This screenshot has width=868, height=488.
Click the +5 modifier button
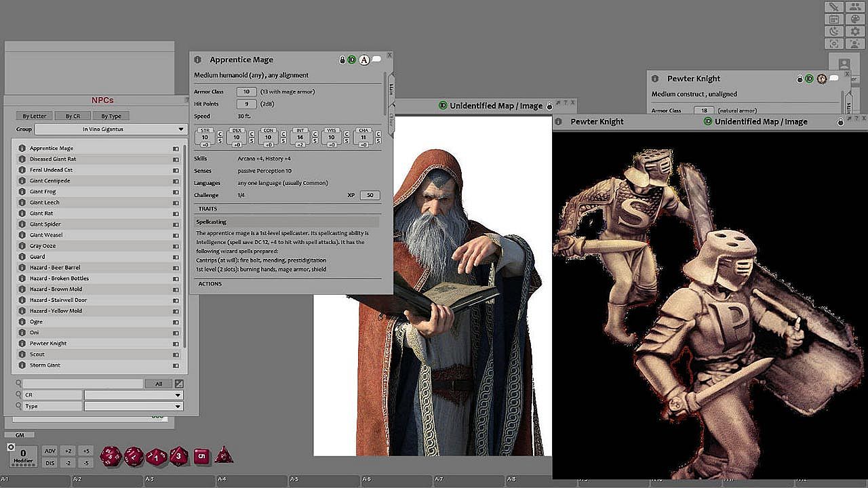click(x=85, y=451)
